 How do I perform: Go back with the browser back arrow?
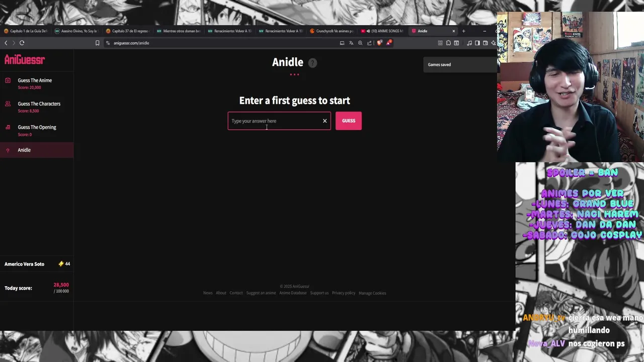[6, 43]
